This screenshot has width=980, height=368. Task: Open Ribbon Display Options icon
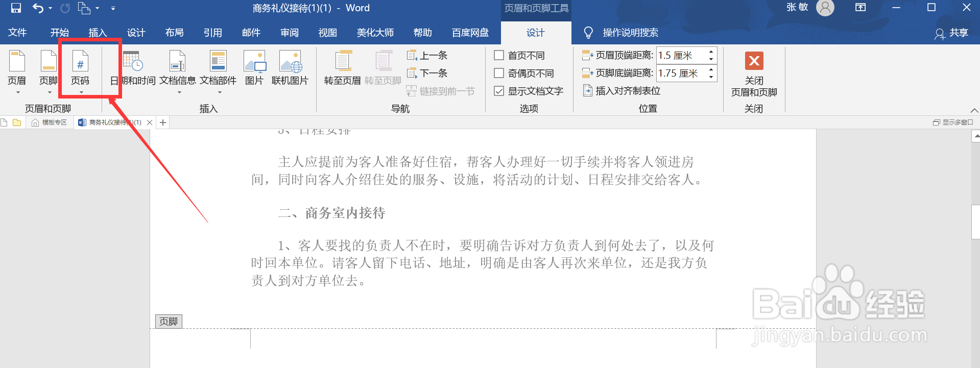(x=861, y=8)
